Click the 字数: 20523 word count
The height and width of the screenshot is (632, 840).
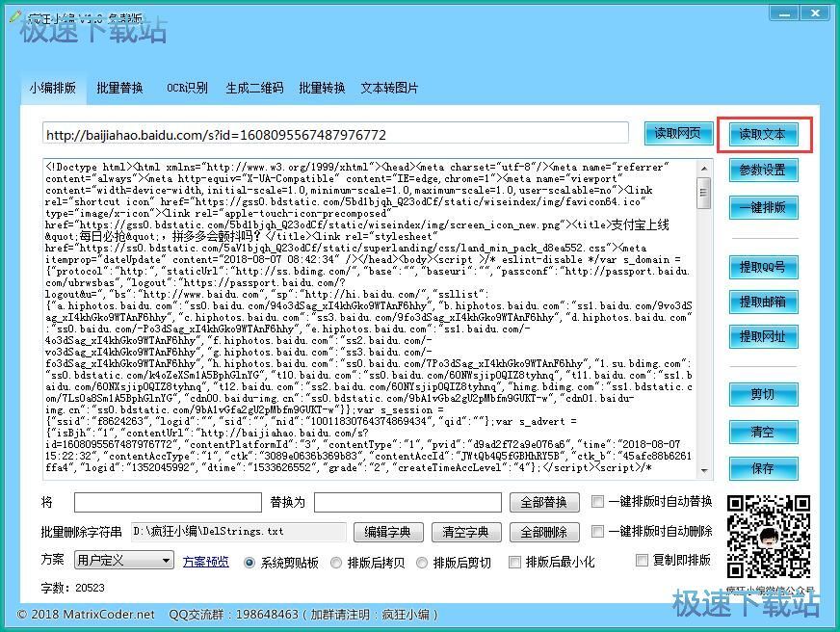(73, 588)
